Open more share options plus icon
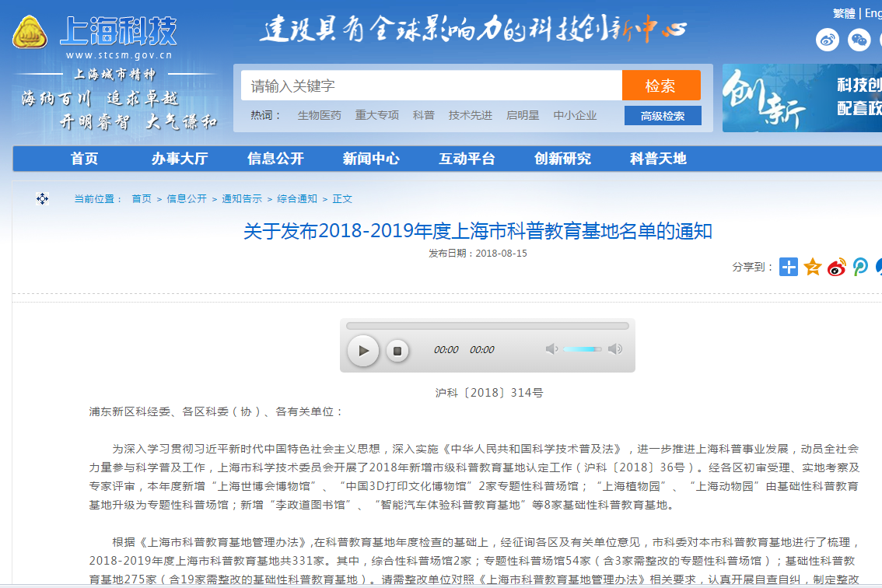Viewport: 882px width, 588px height. click(x=789, y=267)
